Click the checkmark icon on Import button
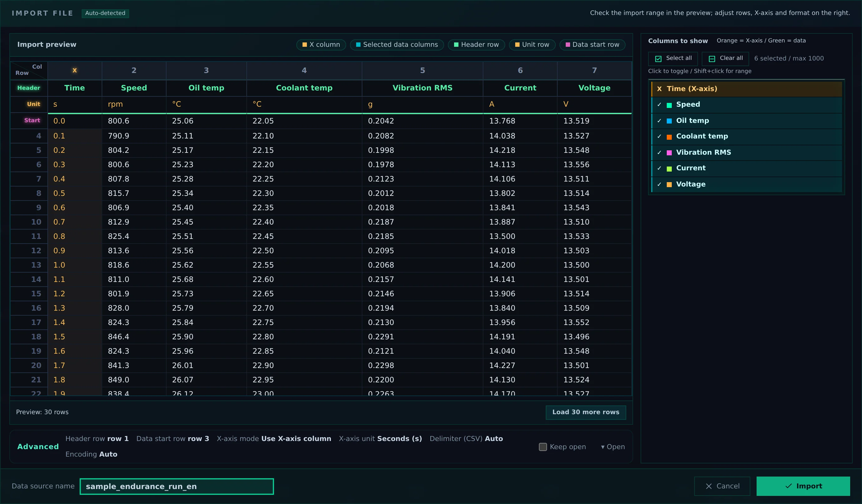Image resolution: width=862 pixels, height=504 pixels. [x=788, y=486]
